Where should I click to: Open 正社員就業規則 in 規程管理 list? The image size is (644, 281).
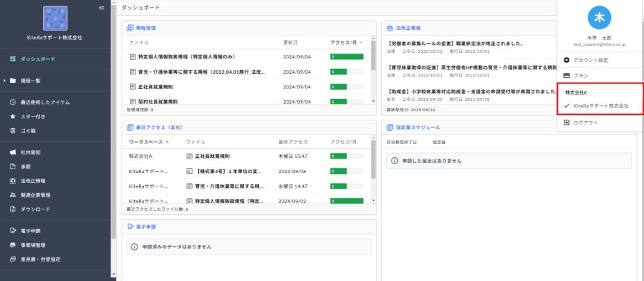coord(155,87)
